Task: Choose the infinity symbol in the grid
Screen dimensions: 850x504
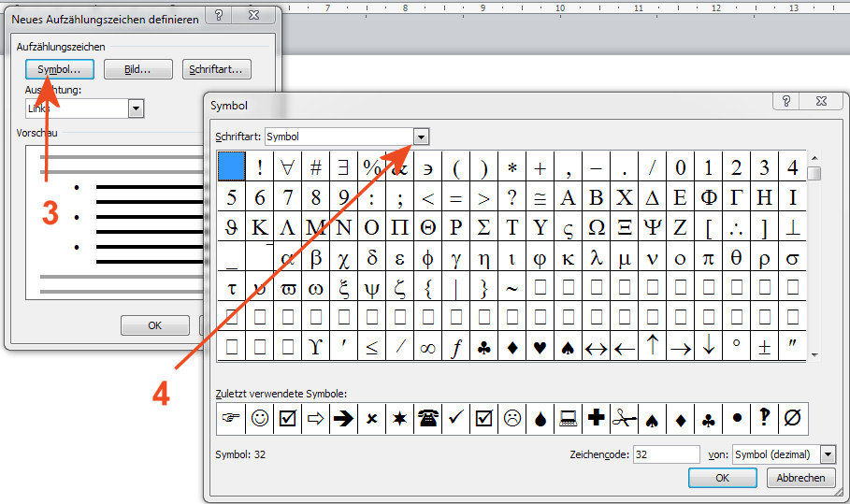Action: tap(427, 348)
